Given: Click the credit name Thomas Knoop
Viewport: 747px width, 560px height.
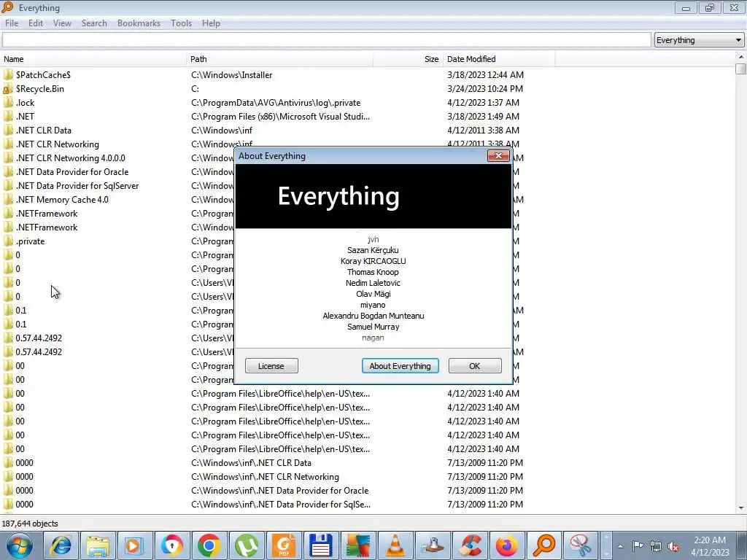Looking at the screenshot, I should [373, 272].
